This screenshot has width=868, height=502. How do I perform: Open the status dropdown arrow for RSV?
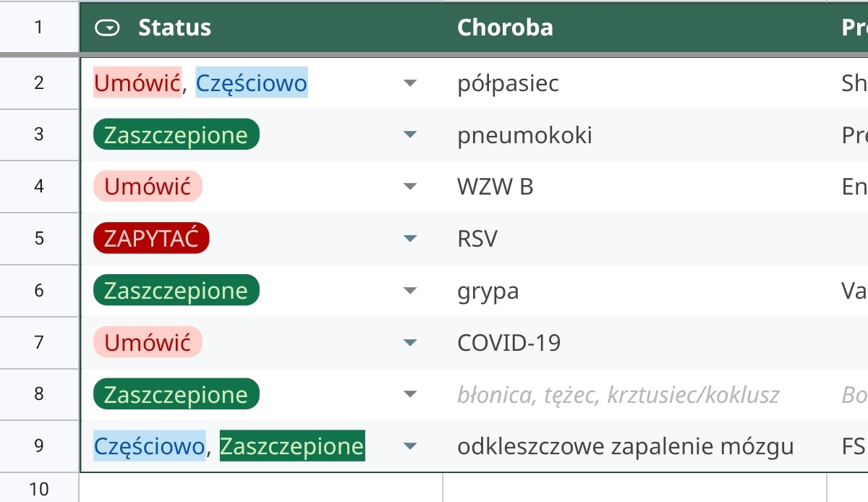(410, 239)
